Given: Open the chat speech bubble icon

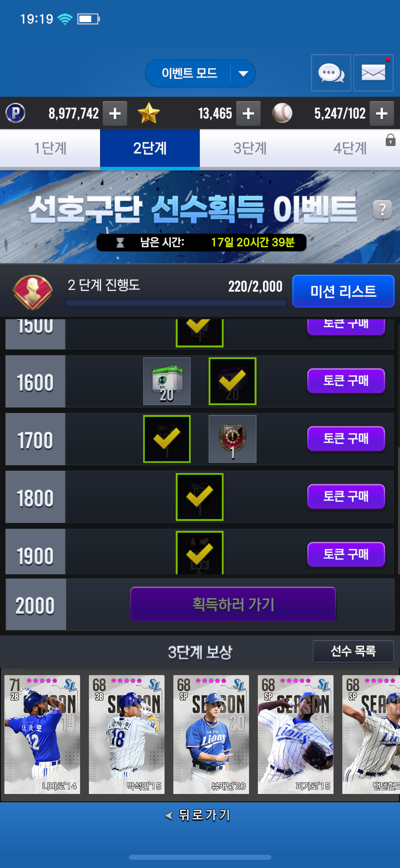Looking at the screenshot, I should 331,73.
